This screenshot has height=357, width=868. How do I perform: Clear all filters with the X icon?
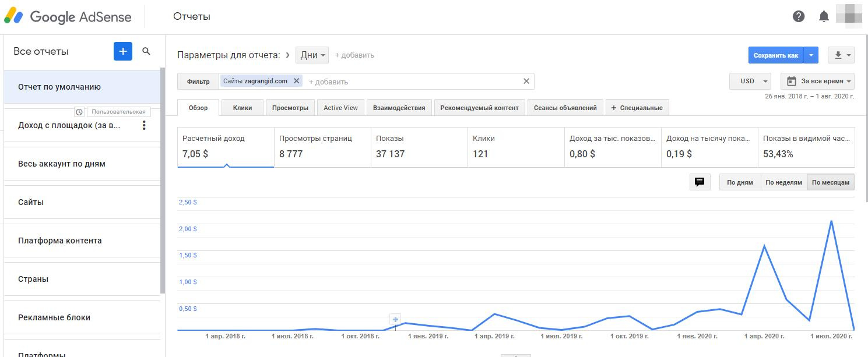tap(526, 81)
